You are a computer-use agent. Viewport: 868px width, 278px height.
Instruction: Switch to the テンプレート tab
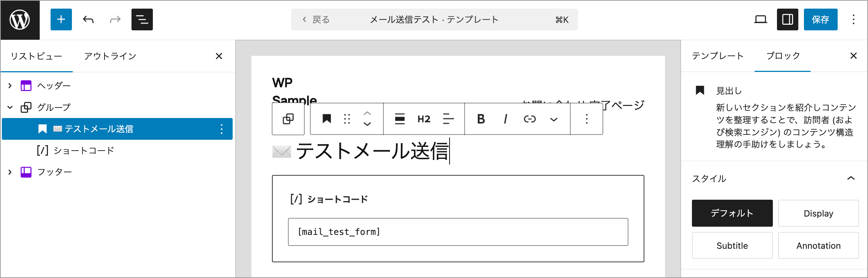point(717,56)
